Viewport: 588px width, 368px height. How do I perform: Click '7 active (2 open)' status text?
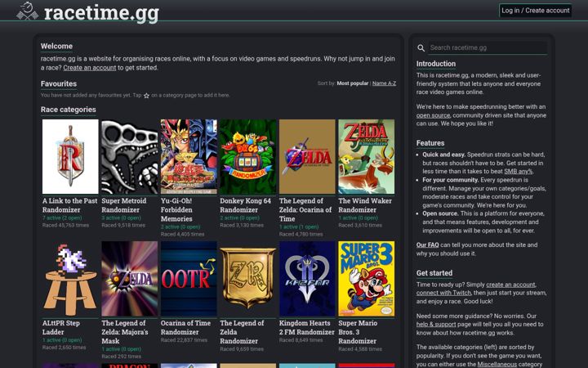pos(62,218)
